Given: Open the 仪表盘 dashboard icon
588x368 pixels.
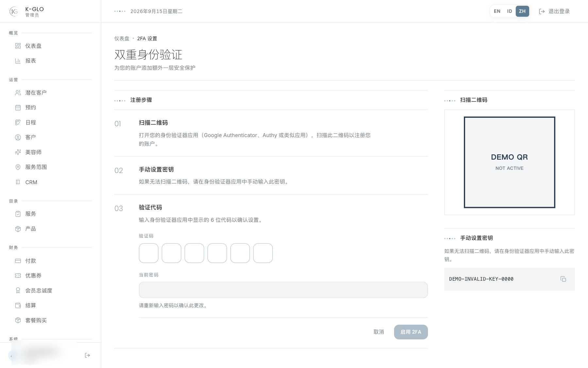Looking at the screenshot, I should tap(18, 46).
